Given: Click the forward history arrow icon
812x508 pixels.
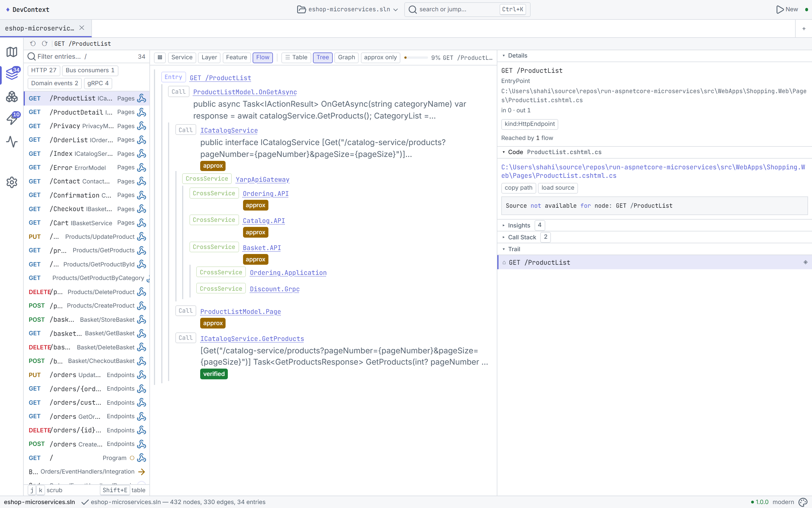Looking at the screenshot, I should [45, 43].
